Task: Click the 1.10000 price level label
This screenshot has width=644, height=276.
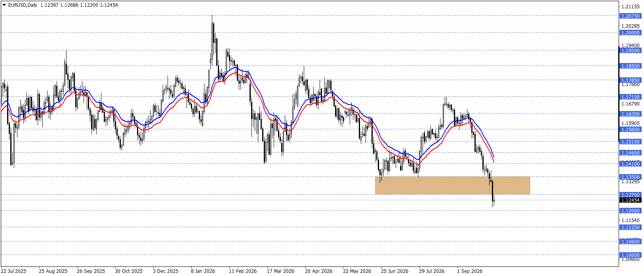Action: (630, 255)
